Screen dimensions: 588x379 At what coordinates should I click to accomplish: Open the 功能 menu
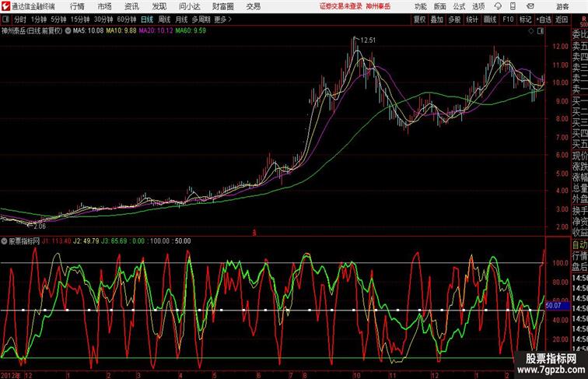(420, 6)
